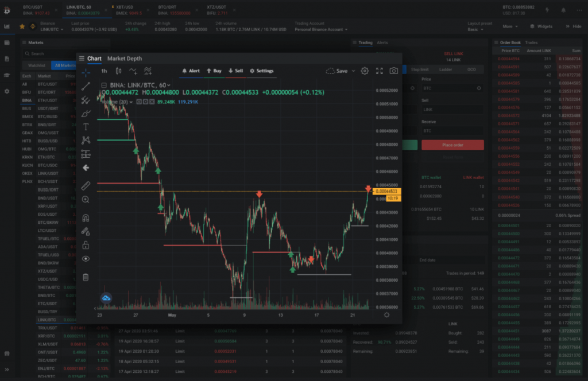Viewport: 588px width, 381px height.
Task: Expand the Volume (20) indicator options
Action: click(x=131, y=102)
